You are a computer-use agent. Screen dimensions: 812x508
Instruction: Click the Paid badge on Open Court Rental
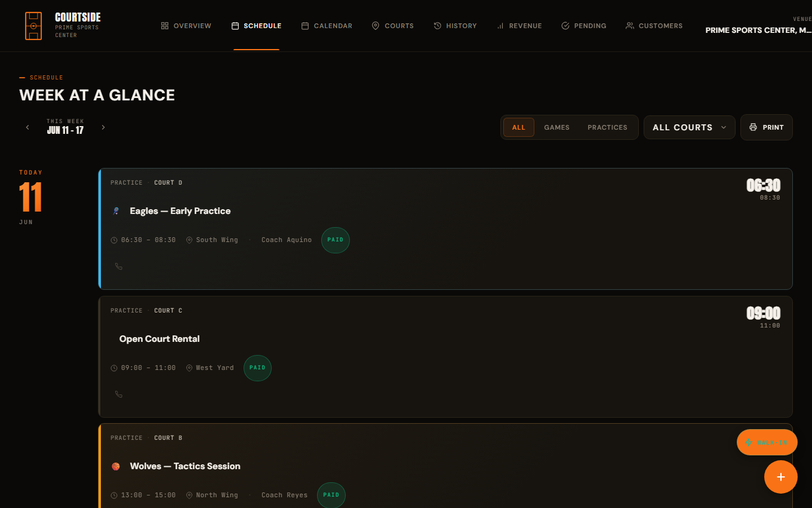[257, 368]
